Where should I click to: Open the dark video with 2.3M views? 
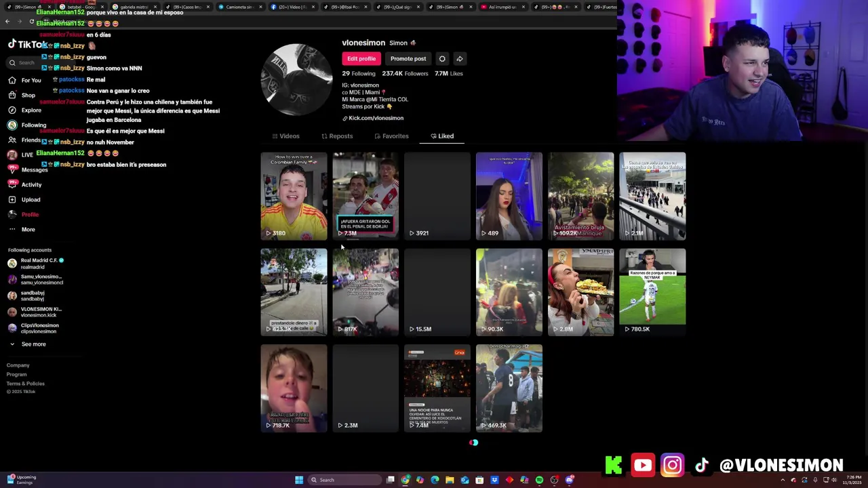click(x=366, y=388)
